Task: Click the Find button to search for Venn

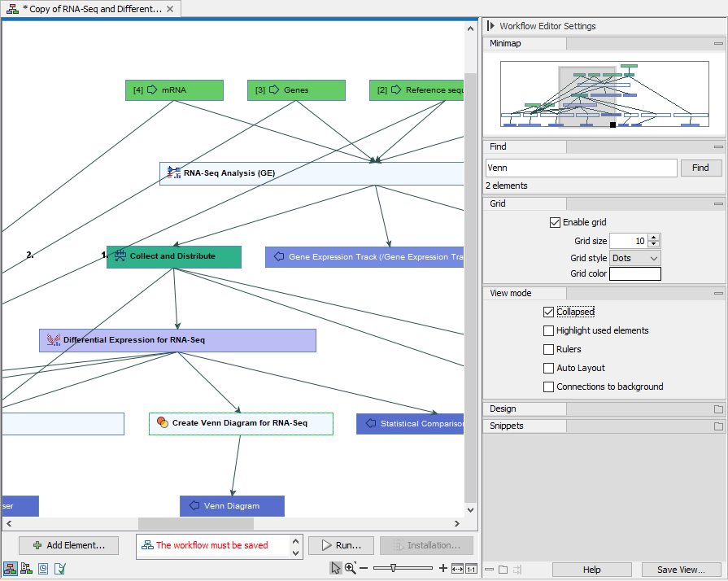Action: click(x=700, y=168)
